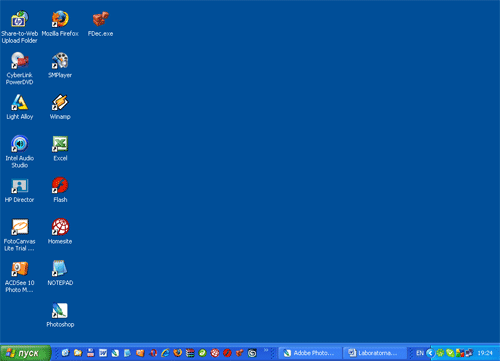Select the FotoCanvas Lite Trial shortcut
This screenshot has width=500, height=361.
19,235
